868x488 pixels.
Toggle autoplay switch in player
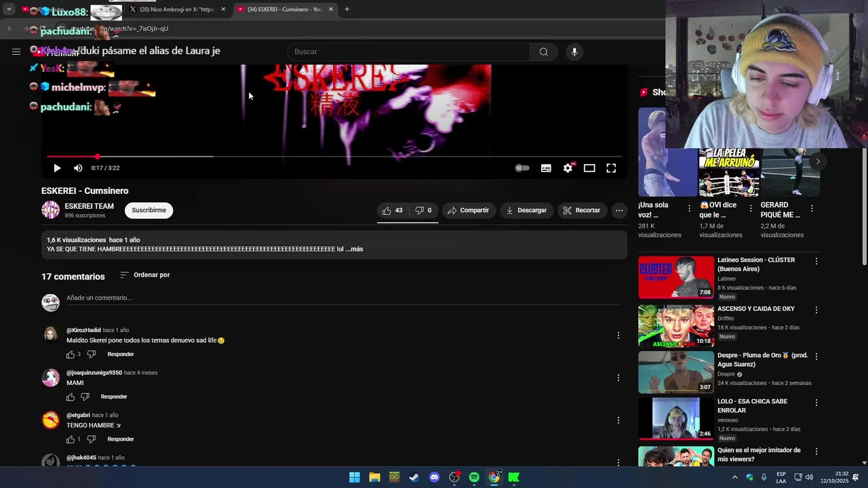pos(522,168)
